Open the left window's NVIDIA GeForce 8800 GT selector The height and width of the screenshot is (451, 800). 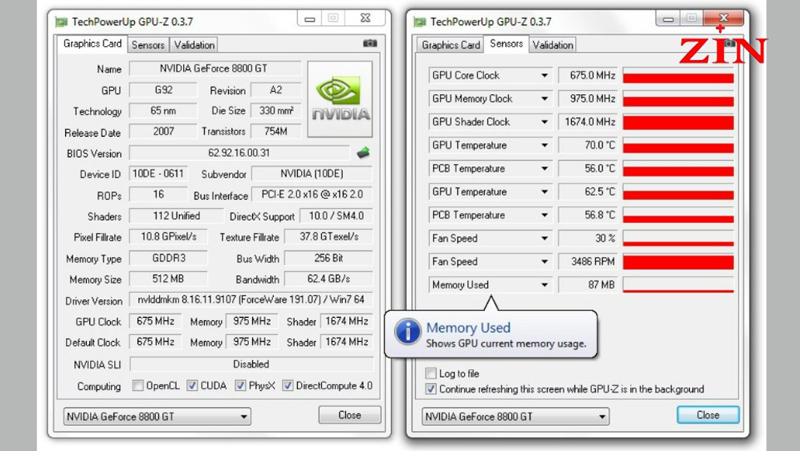point(157,417)
